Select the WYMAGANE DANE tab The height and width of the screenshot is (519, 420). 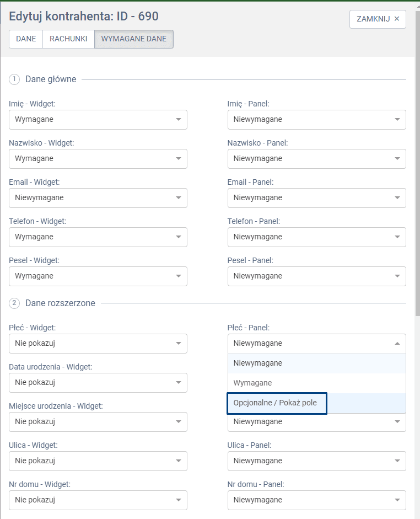coord(134,39)
